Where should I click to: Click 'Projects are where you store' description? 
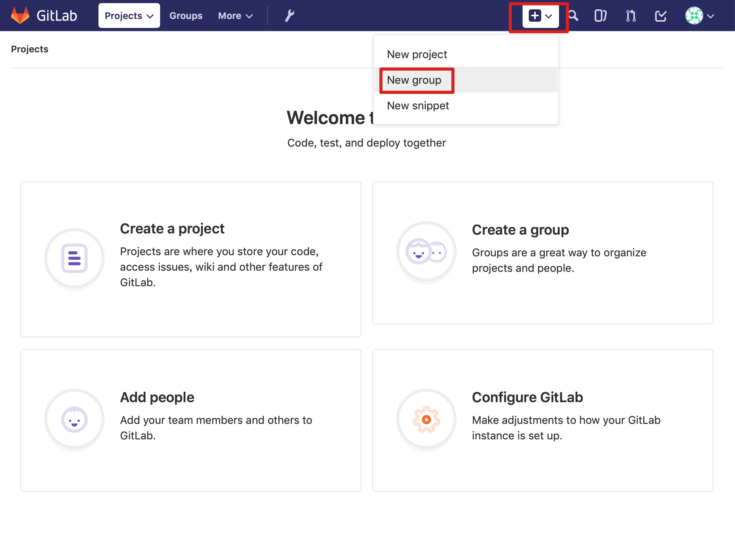(x=221, y=267)
